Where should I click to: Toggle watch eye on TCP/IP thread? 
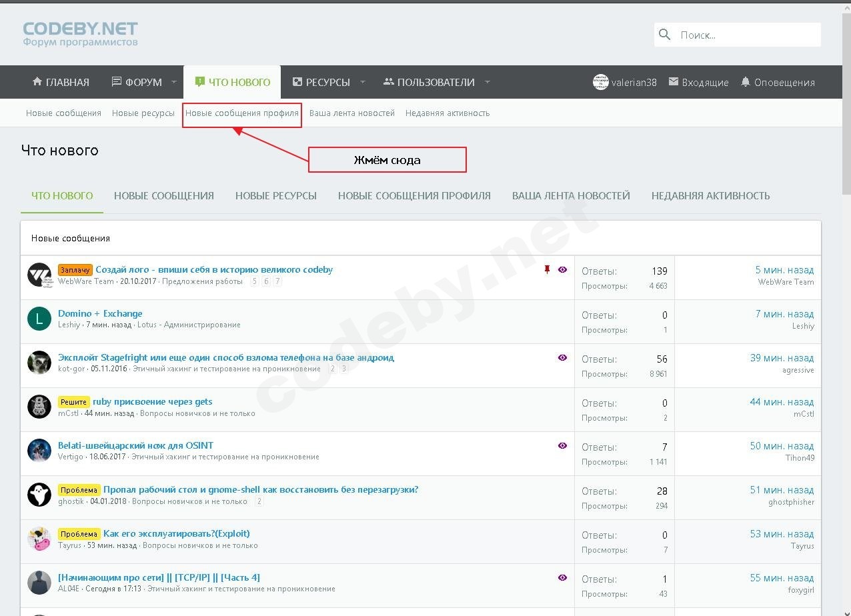click(562, 578)
